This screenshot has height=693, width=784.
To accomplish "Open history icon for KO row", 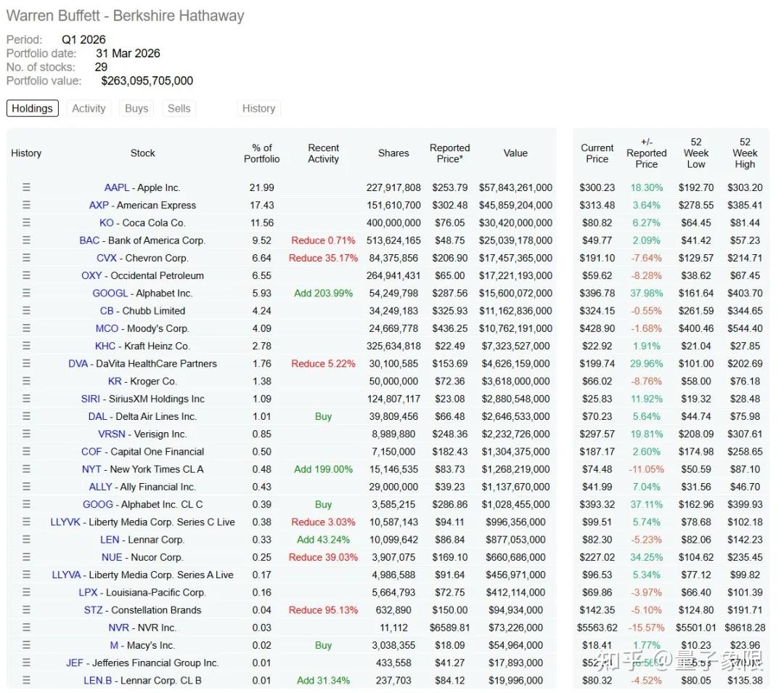I will click(x=27, y=222).
